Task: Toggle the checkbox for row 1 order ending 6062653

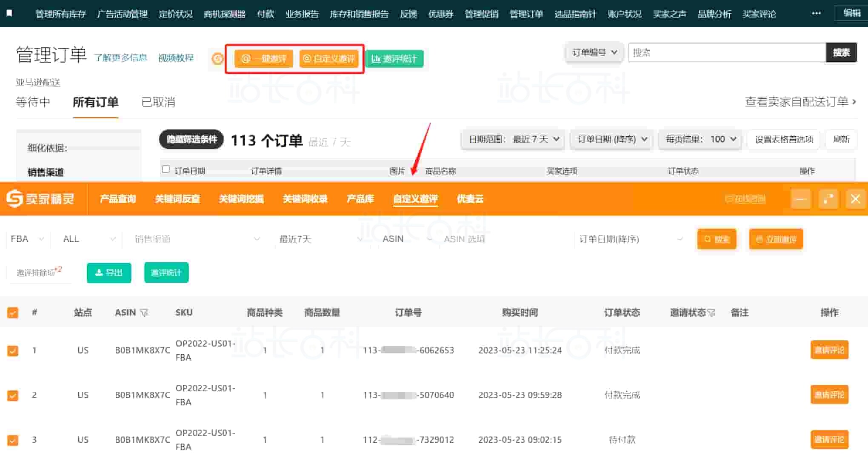Action: [13, 350]
